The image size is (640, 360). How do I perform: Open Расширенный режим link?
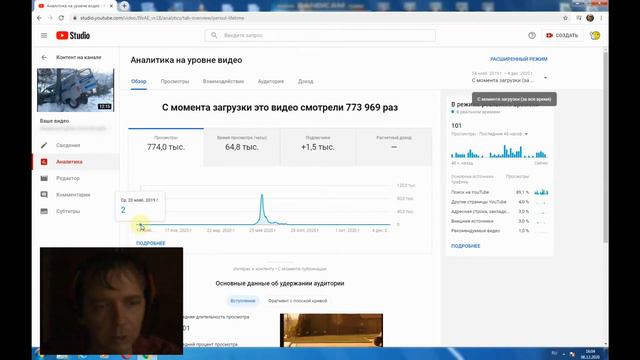(x=519, y=59)
